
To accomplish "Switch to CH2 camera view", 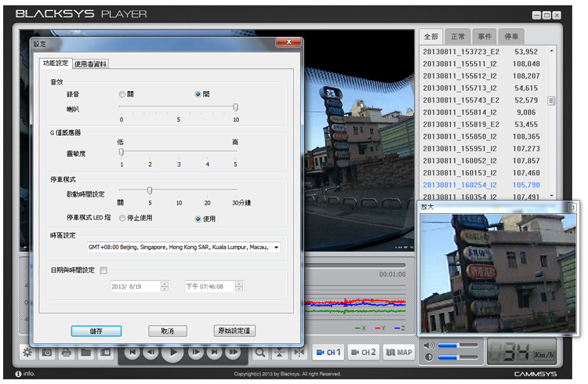I will (363, 353).
